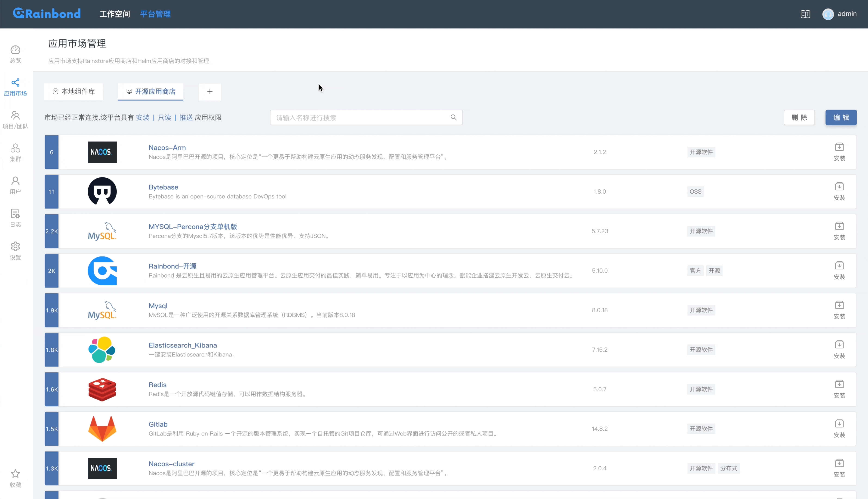
Task: Add a new app market with plus tab
Action: [x=210, y=91]
